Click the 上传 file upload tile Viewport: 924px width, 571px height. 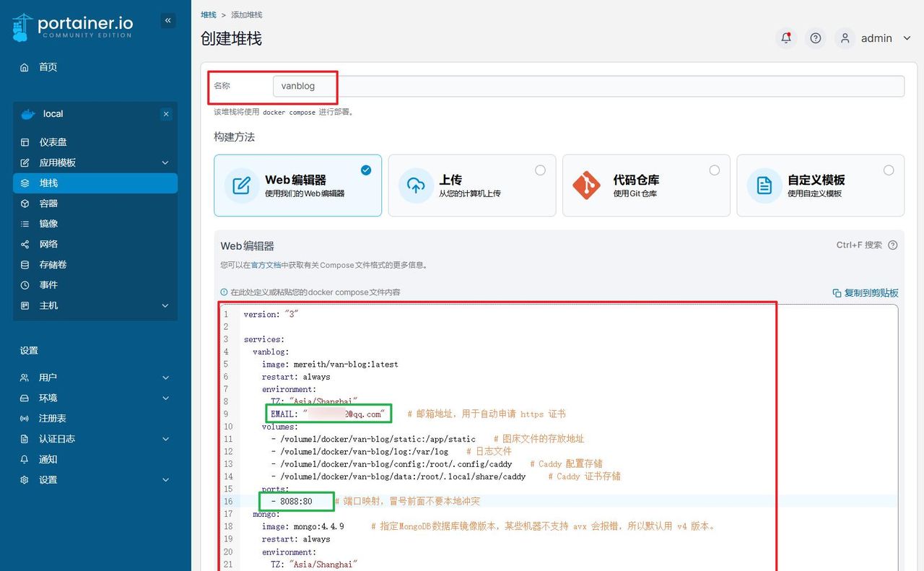coord(472,186)
